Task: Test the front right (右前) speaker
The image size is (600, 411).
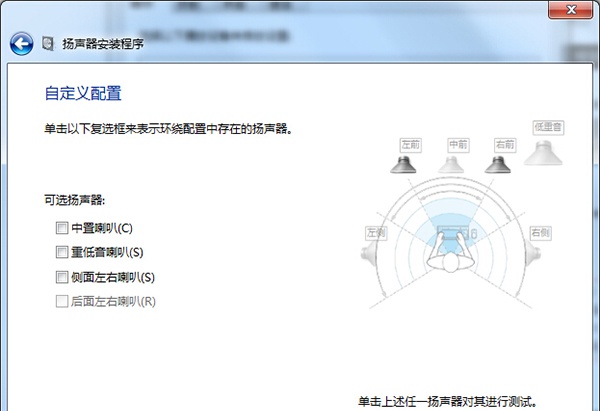Action: pos(497,165)
